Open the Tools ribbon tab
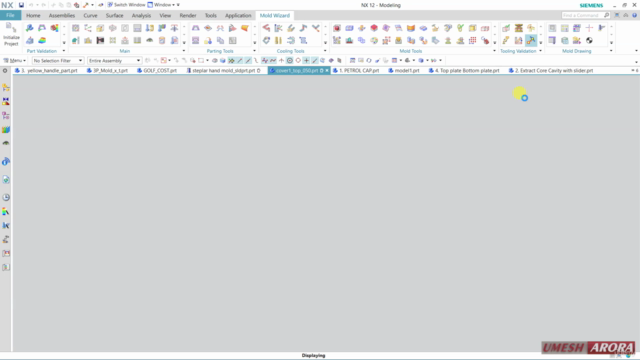 [x=211, y=16]
